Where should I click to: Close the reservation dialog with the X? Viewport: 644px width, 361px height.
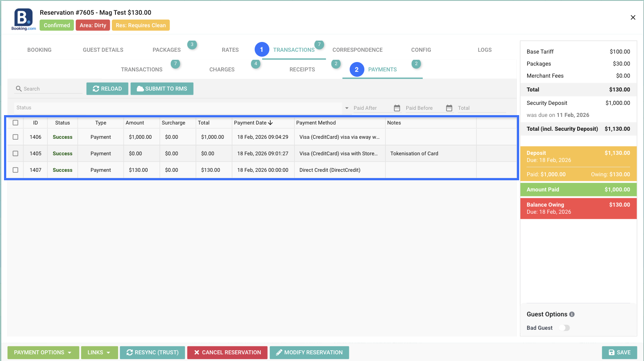click(633, 17)
